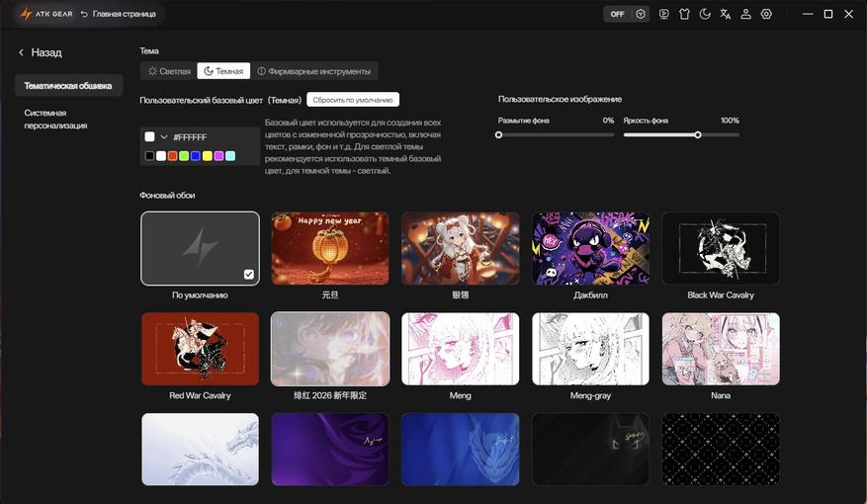
Task: Select the black patterned diamond wallpaper
Action: [x=721, y=450]
